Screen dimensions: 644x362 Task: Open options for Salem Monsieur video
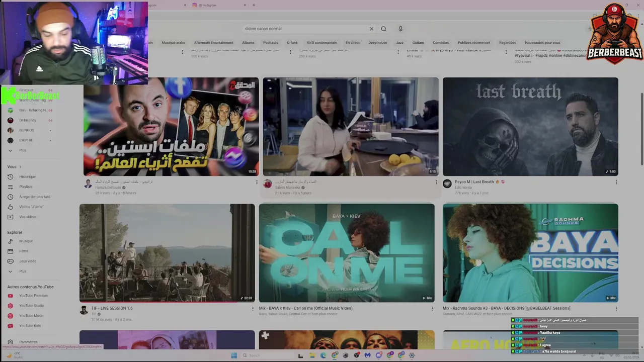tap(436, 183)
